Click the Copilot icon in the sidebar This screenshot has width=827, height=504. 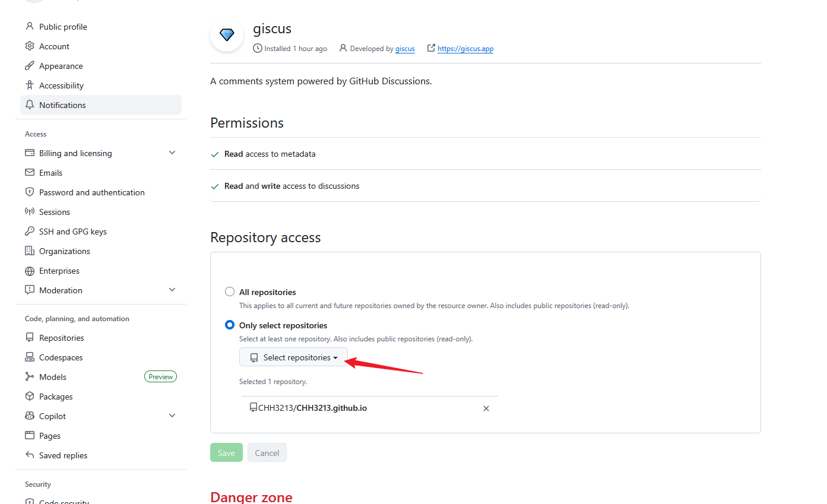[x=30, y=416]
